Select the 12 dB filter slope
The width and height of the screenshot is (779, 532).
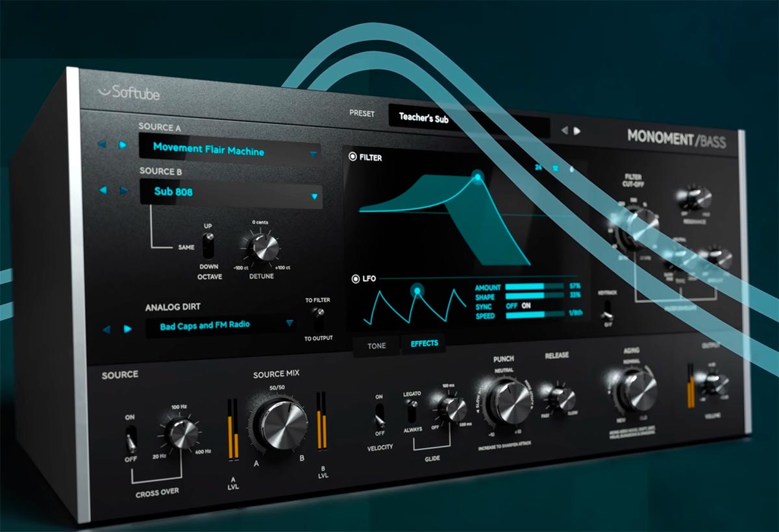click(x=555, y=167)
